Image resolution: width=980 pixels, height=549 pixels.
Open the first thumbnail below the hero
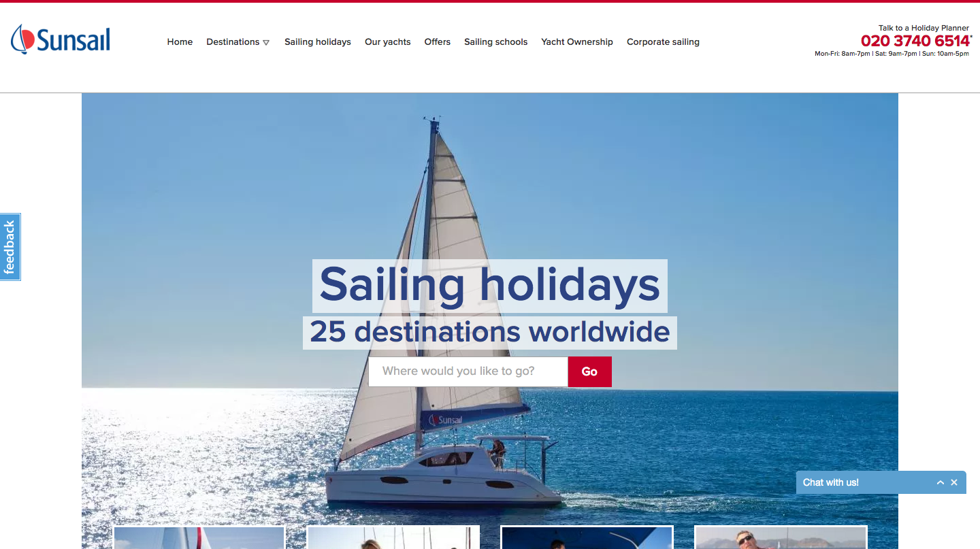pyautogui.click(x=199, y=537)
